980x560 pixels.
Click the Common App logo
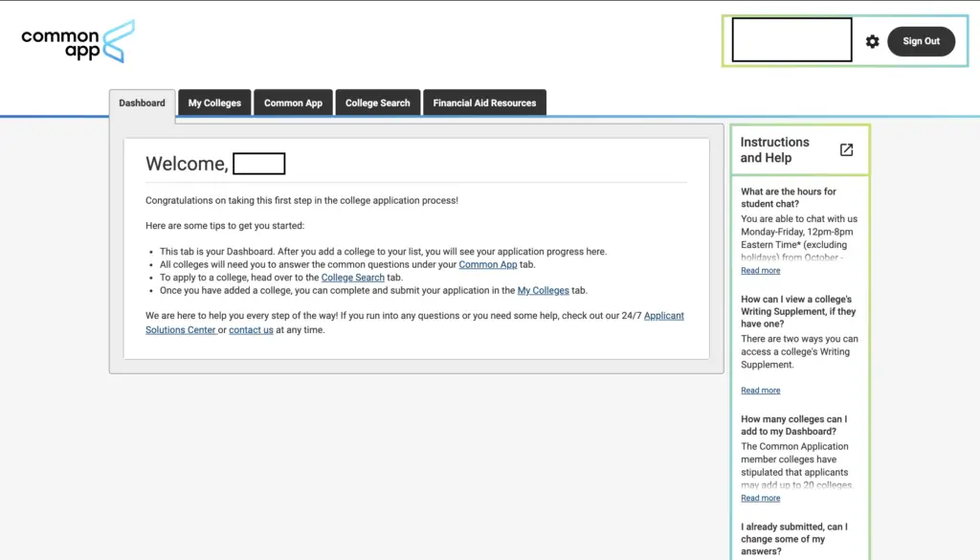(x=78, y=41)
